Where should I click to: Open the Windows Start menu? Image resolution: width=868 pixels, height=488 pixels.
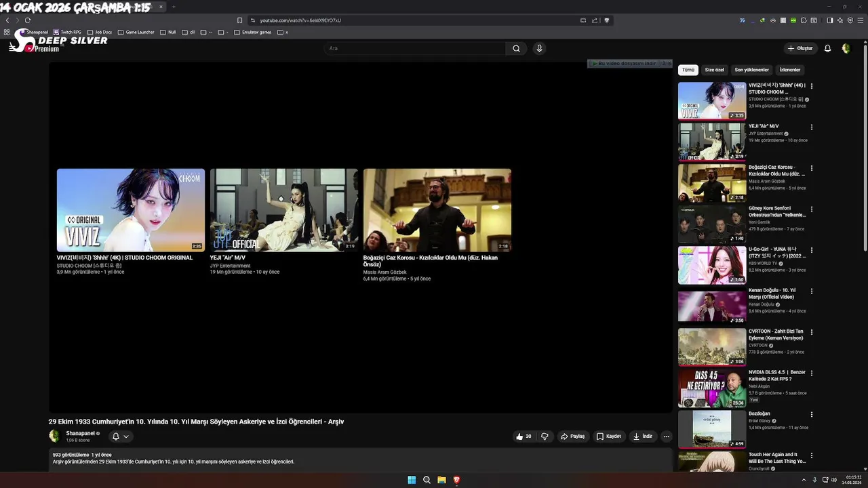(412, 480)
